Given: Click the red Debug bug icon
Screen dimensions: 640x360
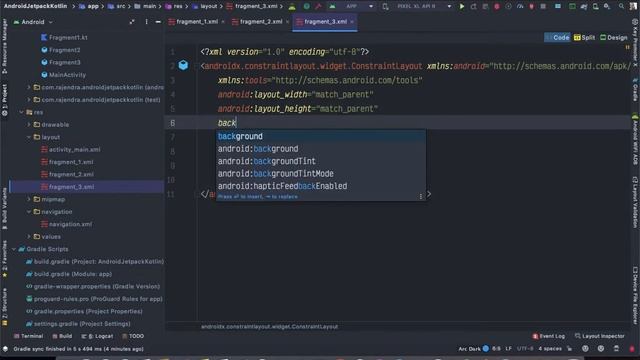Looking at the screenshot, I should coord(497,7).
